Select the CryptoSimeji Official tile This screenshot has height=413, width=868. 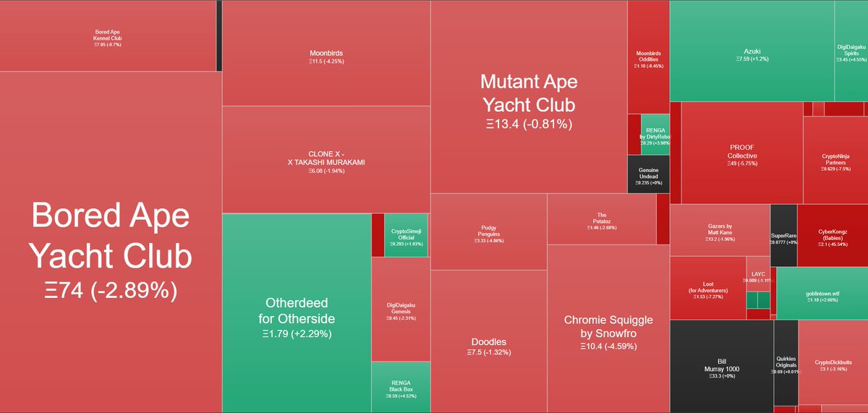407,235
